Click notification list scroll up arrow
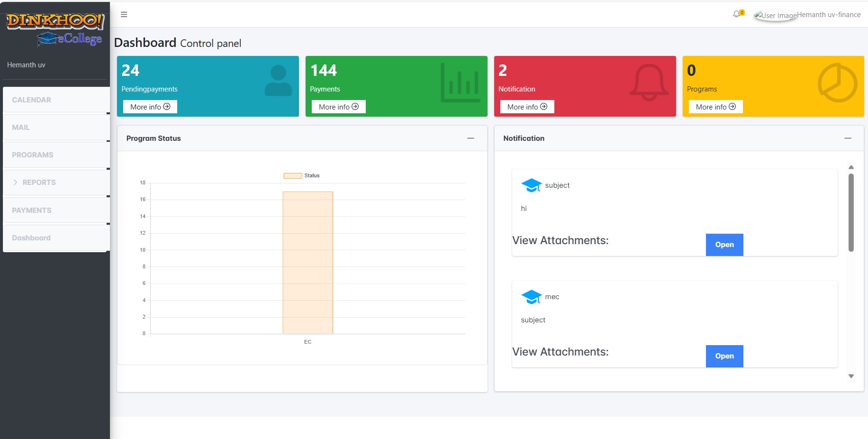Image resolution: width=868 pixels, height=439 pixels. tap(851, 167)
